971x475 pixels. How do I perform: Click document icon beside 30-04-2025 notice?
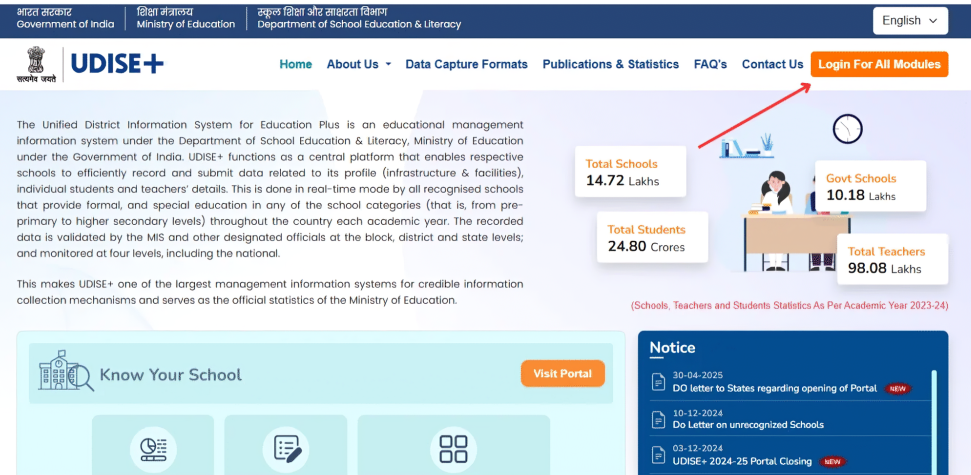pos(658,382)
